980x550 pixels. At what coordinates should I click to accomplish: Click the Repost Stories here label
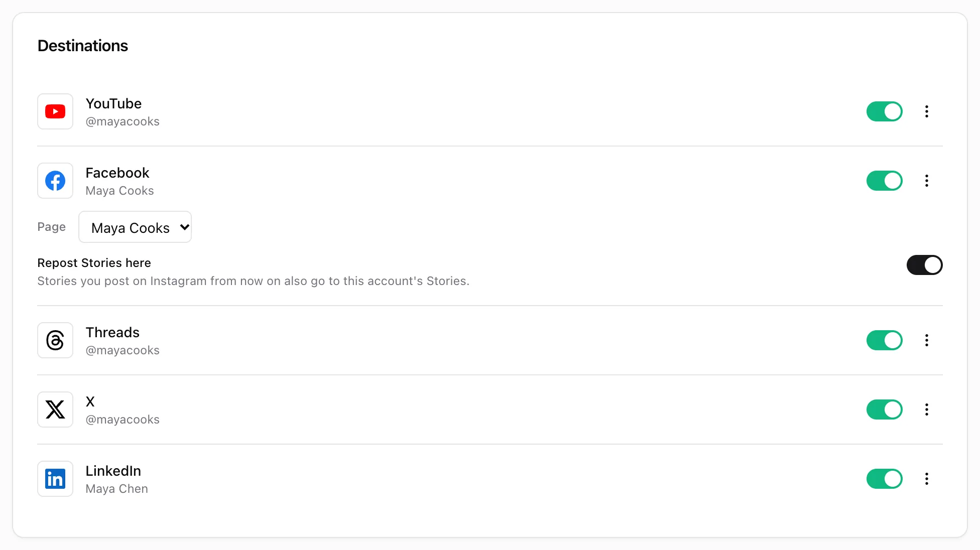coord(94,263)
